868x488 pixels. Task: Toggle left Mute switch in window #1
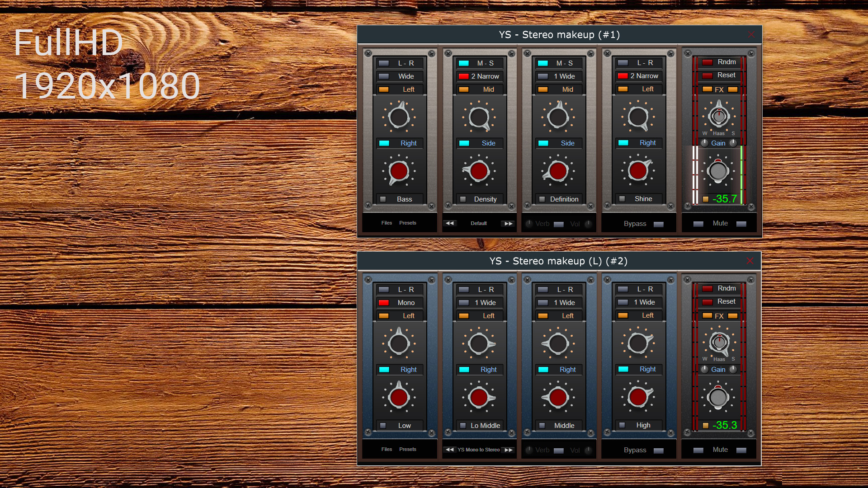pos(698,224)
